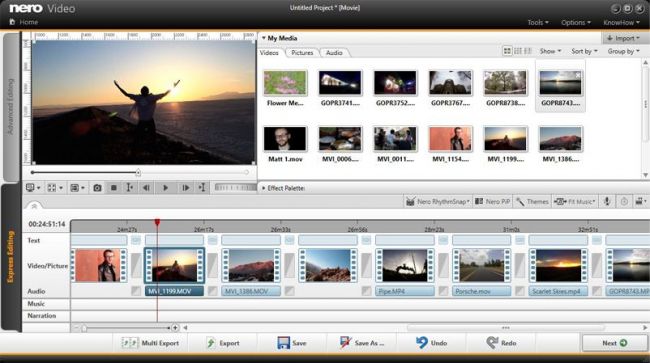Switch to the Advanced Editing tab
The height and width of the screenshot is (363, 650).
tap(11, 106)
